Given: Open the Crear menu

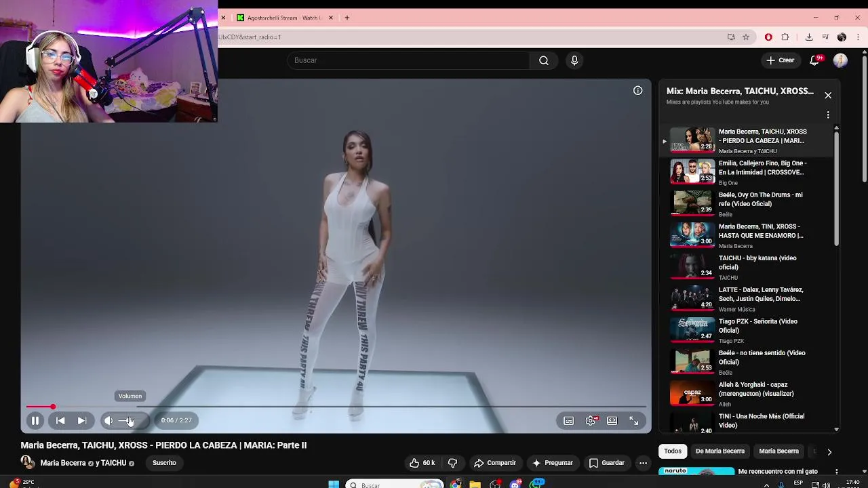Looking at the screenshot, I should 781,60.
